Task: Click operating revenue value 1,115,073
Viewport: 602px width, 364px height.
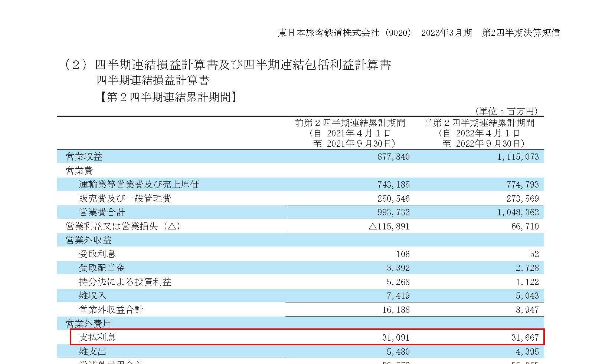Action: 518,157
